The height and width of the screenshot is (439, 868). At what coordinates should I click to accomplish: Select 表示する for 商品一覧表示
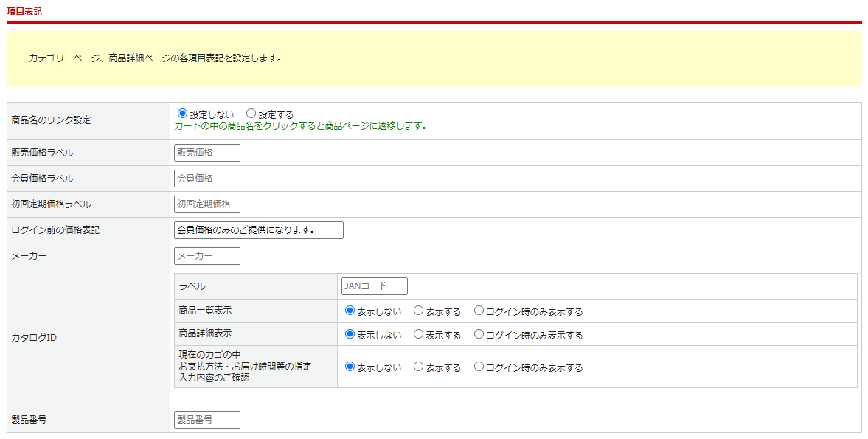pyautogui.click(x=419, y=311)
